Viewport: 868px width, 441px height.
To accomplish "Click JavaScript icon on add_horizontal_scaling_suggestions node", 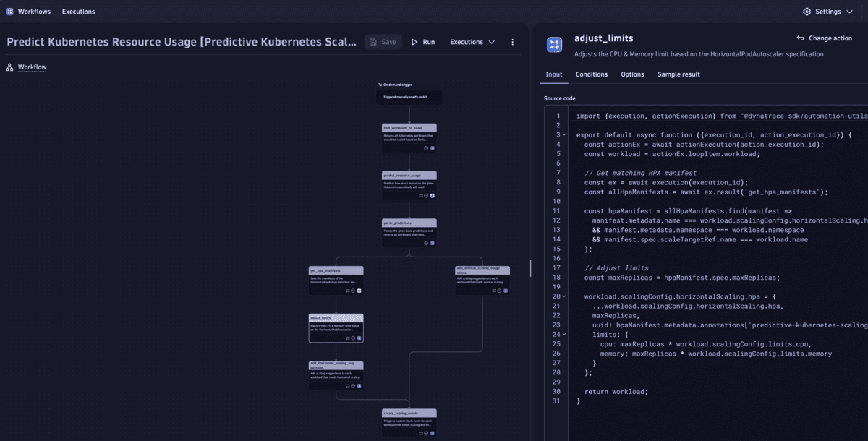I will point(359,385).
